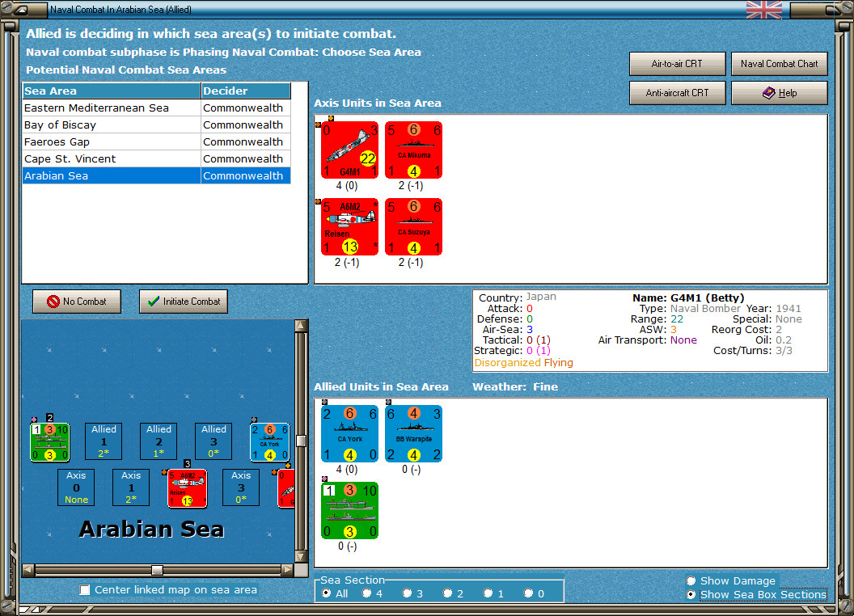This screenshot has height=616, width=854.
Task: Click the green checkmark on Initiate Combat
Action: (154, 302)
